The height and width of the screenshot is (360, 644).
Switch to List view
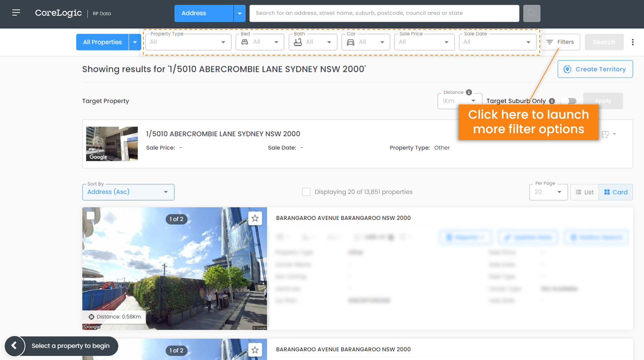click(x=584, y=192)
